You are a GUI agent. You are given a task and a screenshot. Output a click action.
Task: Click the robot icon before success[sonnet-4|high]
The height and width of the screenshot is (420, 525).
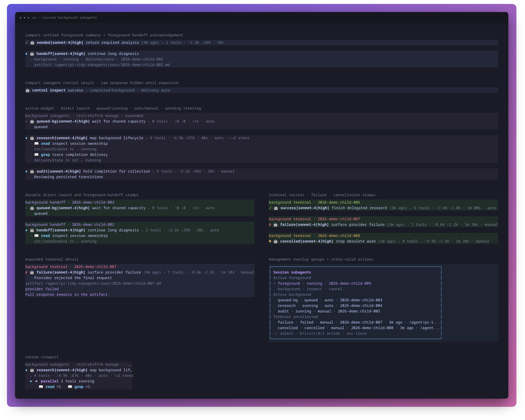click(x=276, y=208)
